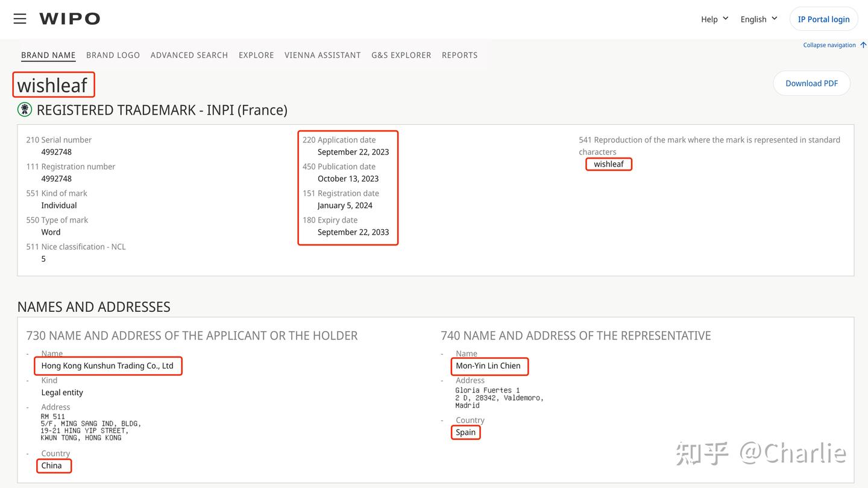Click the registered trademark status badge icon
Image resolution: width=868 pixels, height=488 pixels.
[25, 109]
